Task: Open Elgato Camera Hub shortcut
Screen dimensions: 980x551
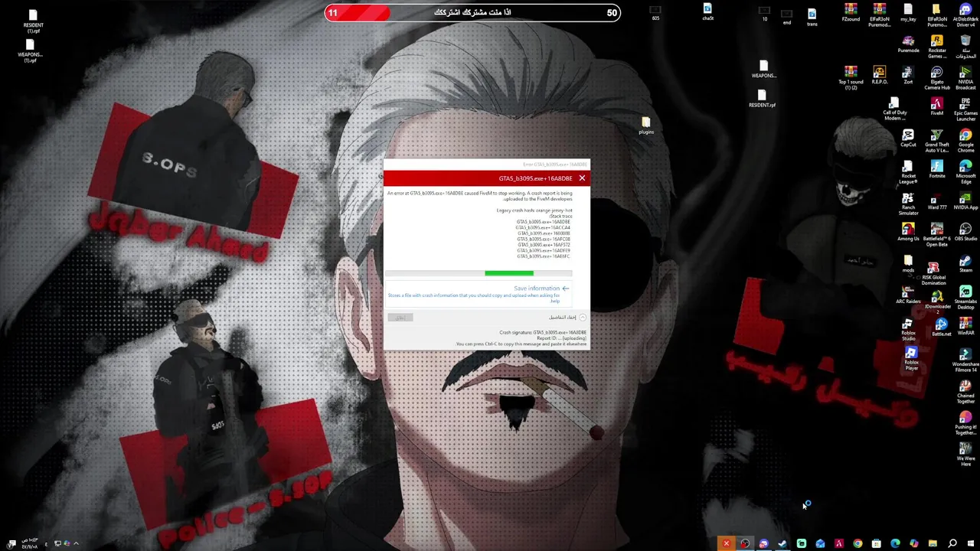Action: click(937, 78)
